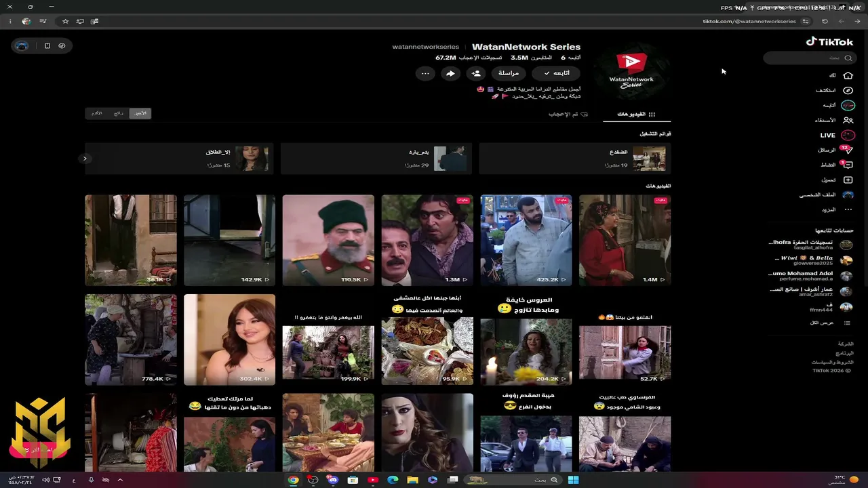
Task: Play the video with 36.1K views
Action: tap(130, 241)
